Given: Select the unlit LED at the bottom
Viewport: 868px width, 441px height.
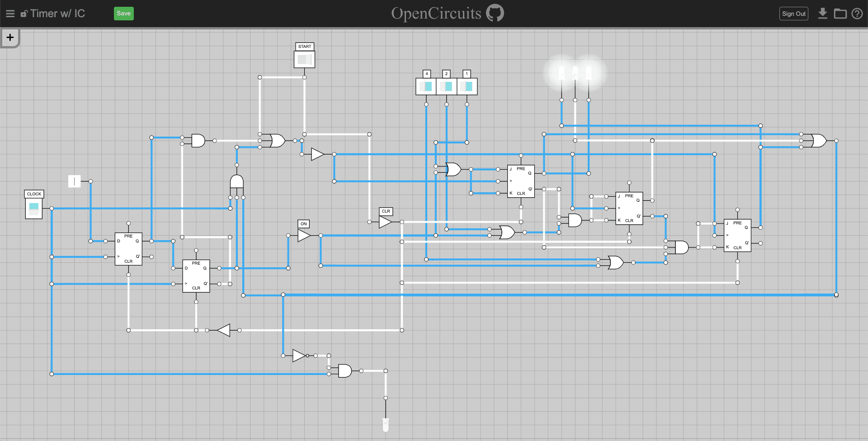Looking at the screenshot, I should [386, 424].
